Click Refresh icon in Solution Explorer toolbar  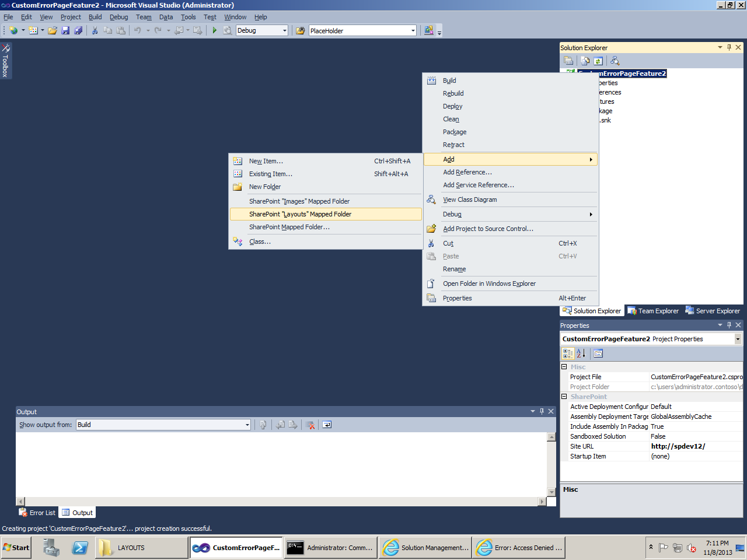pos(598,61)
